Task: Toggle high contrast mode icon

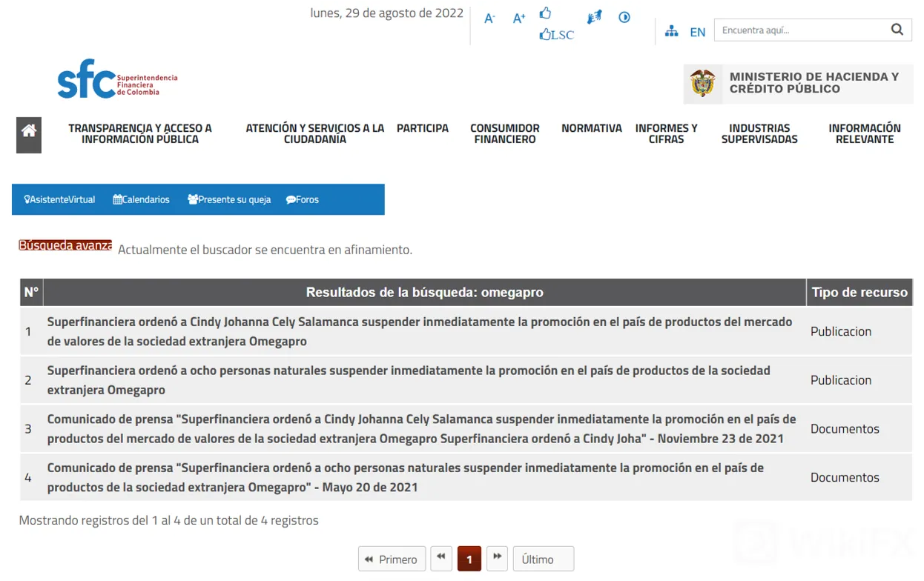Action: coord(624,17)
